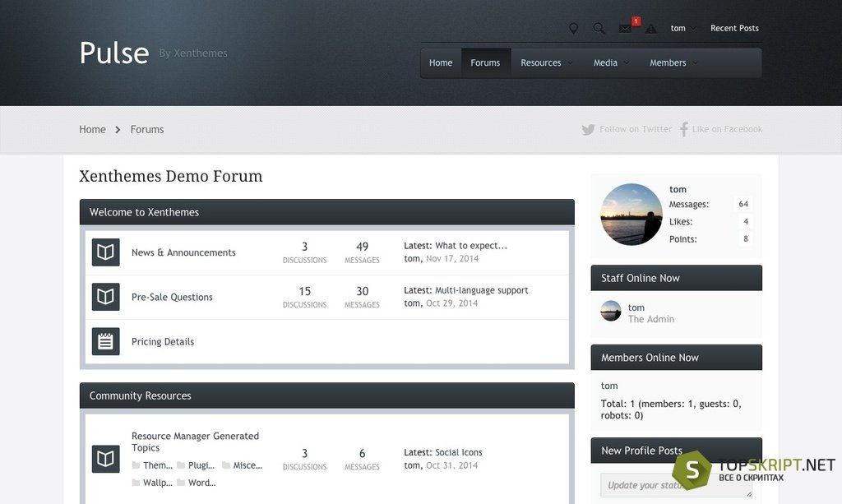Screen dimensions: 842x504
Task: Expand the tom account dropdown arrow
Action: coord(693,29)
